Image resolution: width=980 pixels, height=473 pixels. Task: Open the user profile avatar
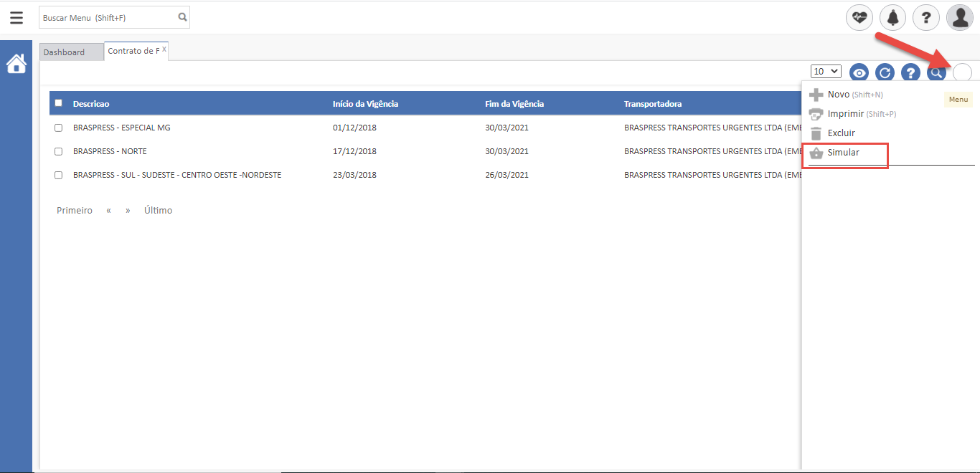[959, 17]
